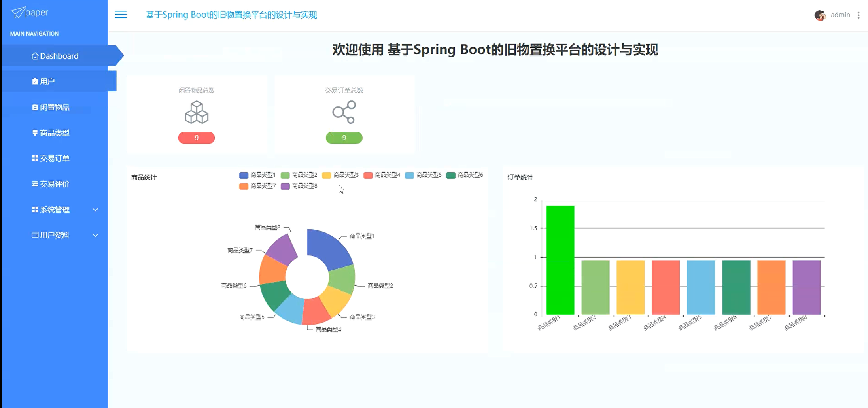This screenshot has width=868, height=408.
Task: Click the 商品统计 chart title
Action: [x=144, y=178]
